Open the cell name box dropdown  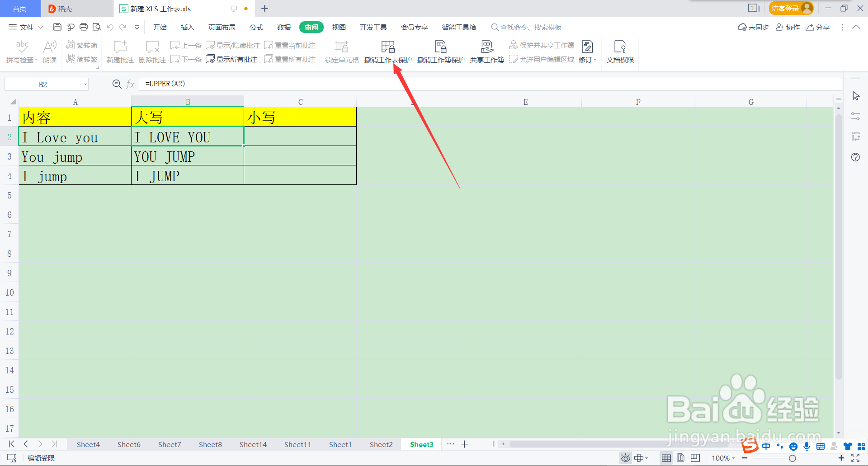[84, 84]
